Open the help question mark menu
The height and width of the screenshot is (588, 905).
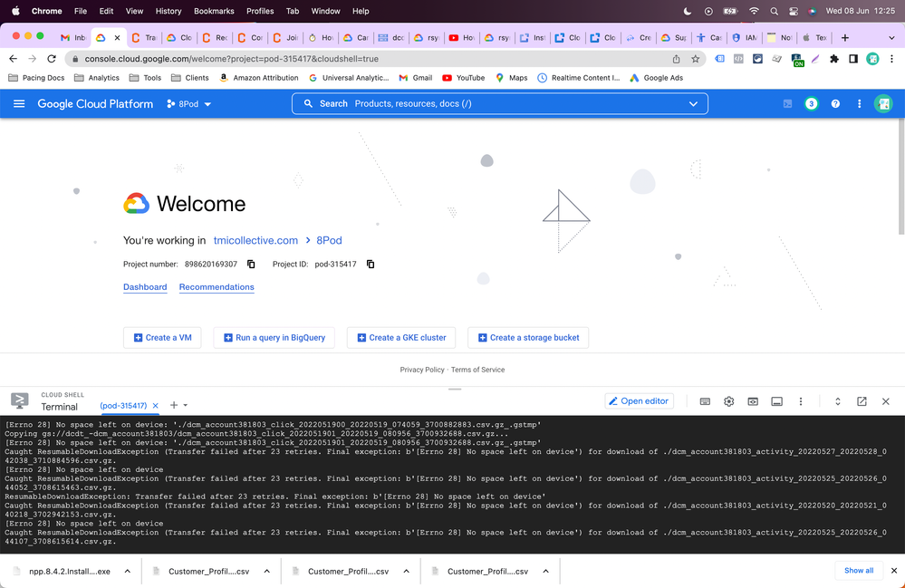coord(835,104)
